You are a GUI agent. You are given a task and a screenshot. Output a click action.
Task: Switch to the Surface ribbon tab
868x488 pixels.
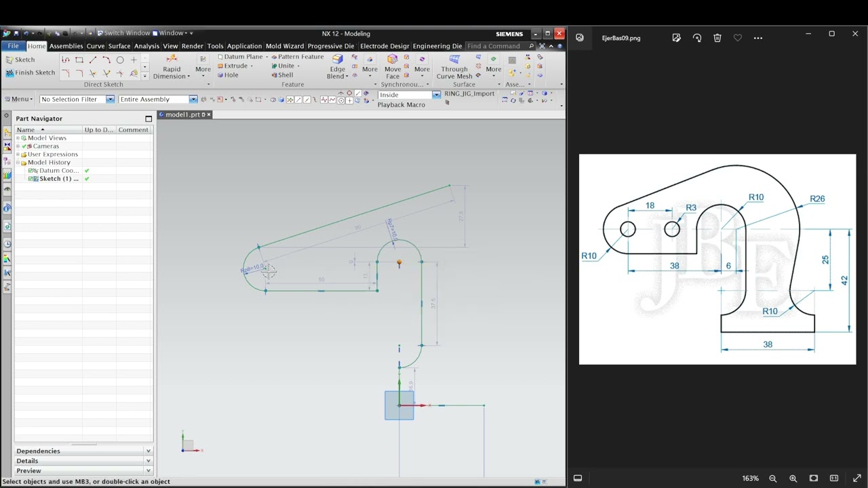(119, 46)
